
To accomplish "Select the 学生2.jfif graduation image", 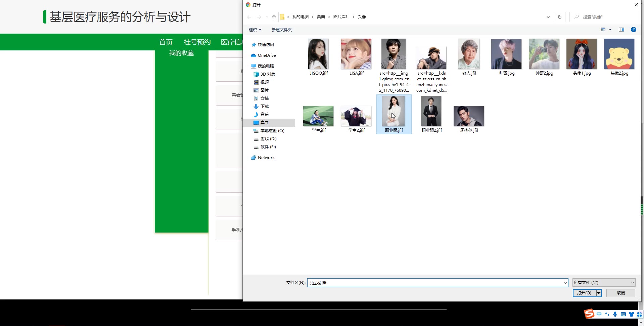I will [x=356, y=119].
